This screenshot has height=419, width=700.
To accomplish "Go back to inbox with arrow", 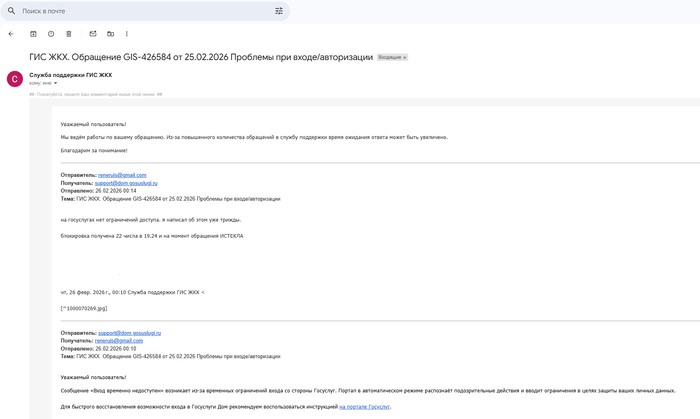I will (11, 34).
